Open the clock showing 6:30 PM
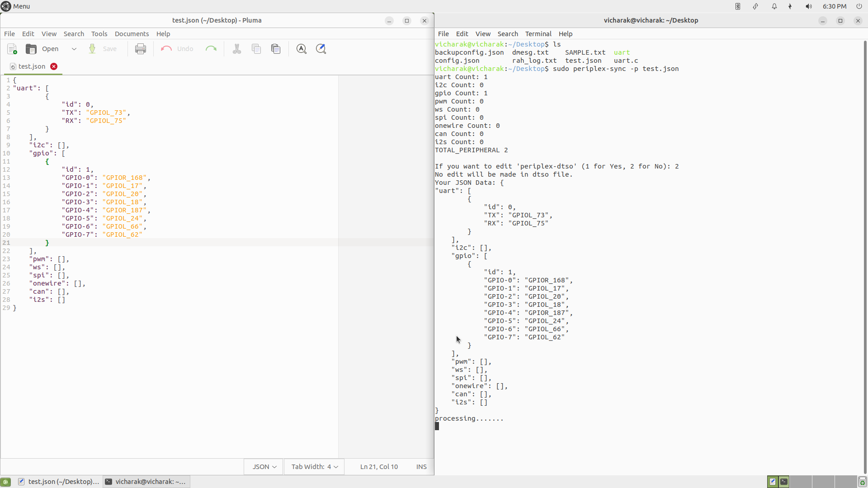The width and height of the screenshot is (868, 488). click(x=835, y=6)
